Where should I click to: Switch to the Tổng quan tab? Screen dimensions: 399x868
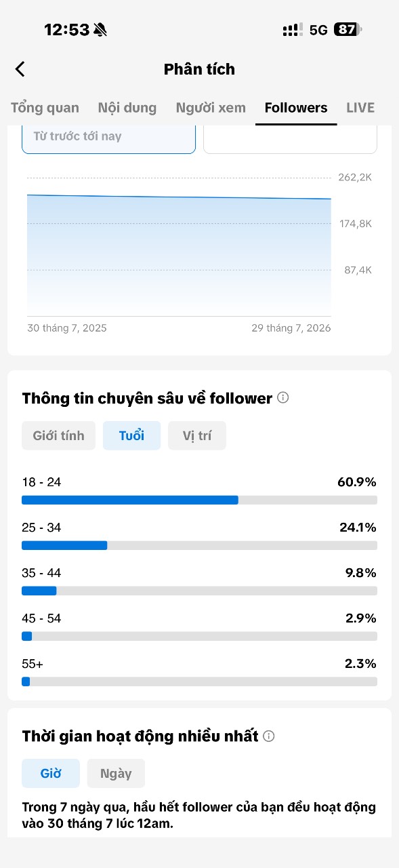coord(45,108)
